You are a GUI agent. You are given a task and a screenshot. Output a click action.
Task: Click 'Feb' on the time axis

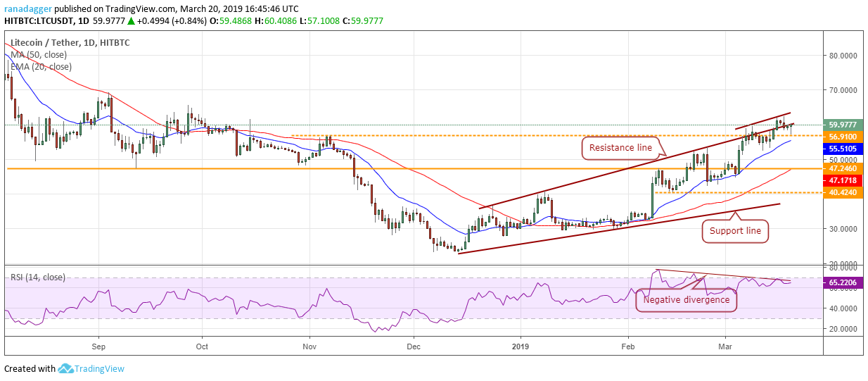point(627,346)
